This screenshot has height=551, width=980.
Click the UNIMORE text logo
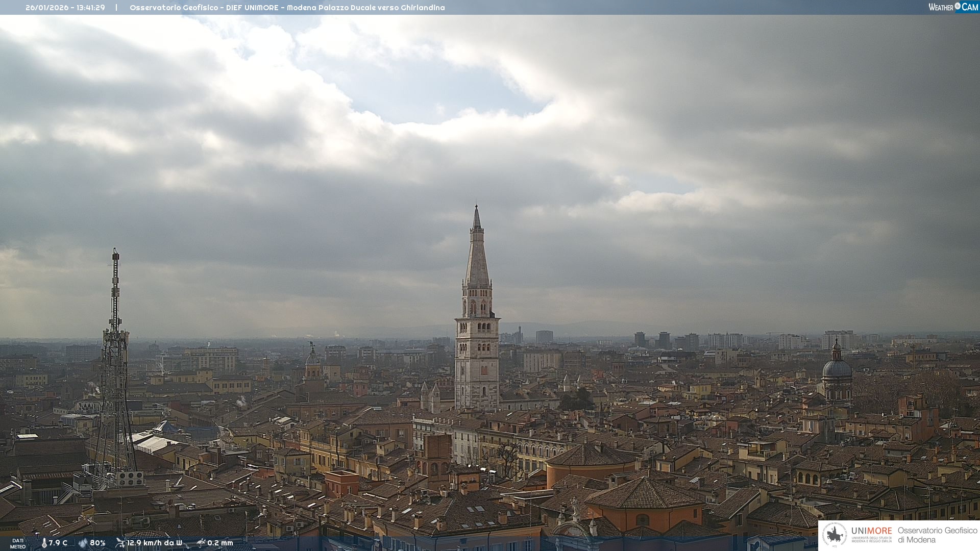pyautogui.click(x=871, y=531)
